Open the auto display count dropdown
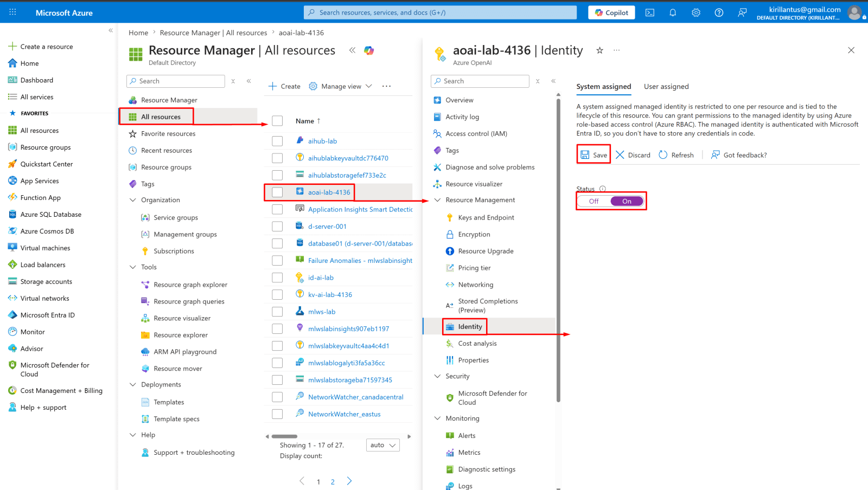 pos(383,445)
